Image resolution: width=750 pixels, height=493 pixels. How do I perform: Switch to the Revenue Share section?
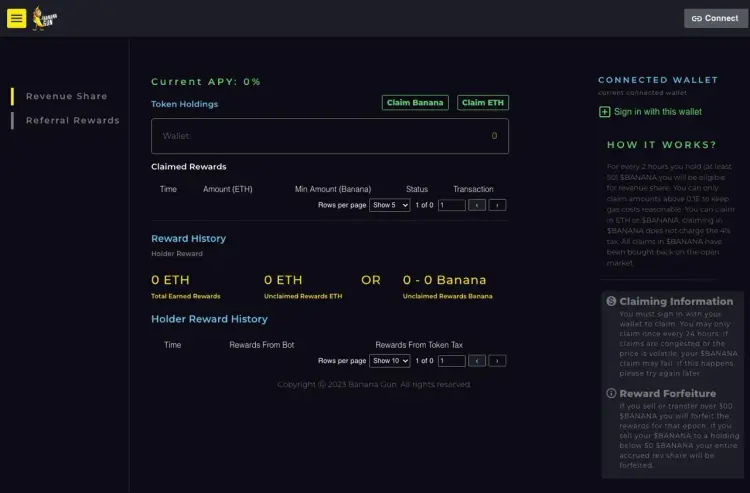[x=66, y=96]
